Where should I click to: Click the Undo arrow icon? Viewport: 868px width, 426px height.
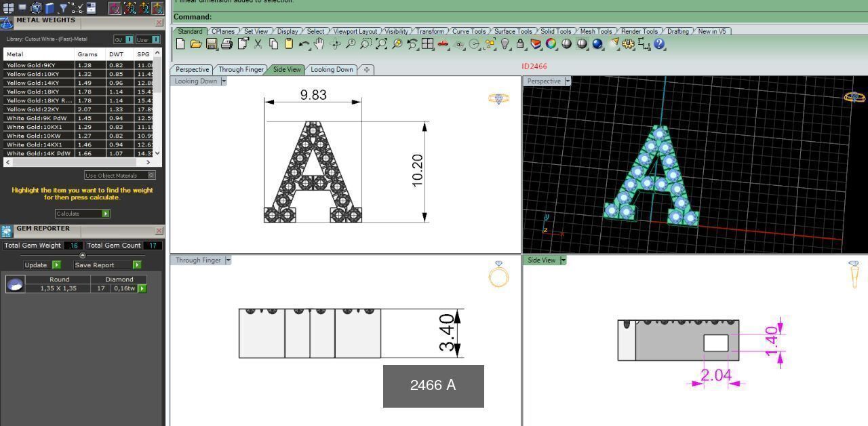click(304, 44)
